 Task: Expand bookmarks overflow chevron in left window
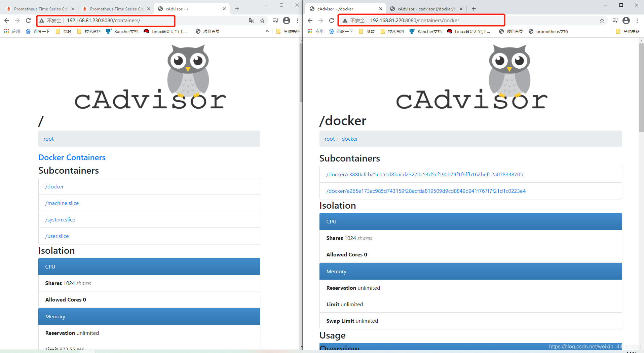click(267, 31)
